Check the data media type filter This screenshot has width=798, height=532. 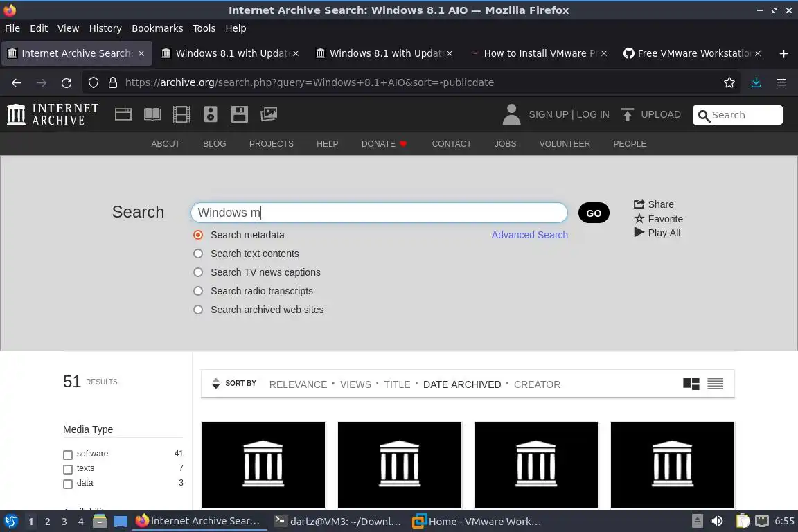(68, 484)
